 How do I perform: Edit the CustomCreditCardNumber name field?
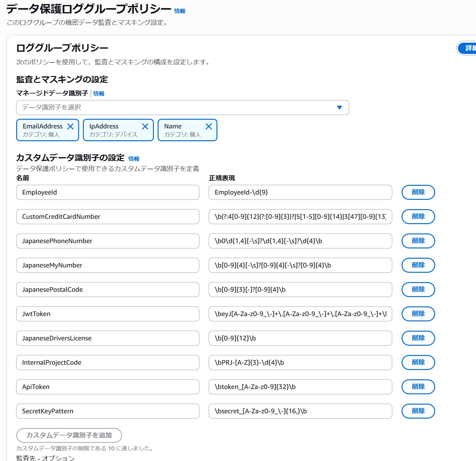108,217
